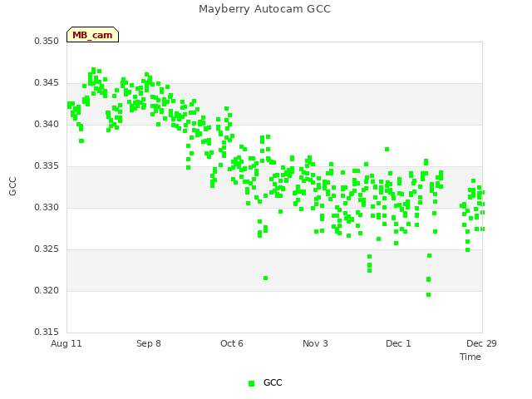This screenshot has width=532, height=399.
Task: Click the 0.320 y-axis value
Action: click(47, 290)
